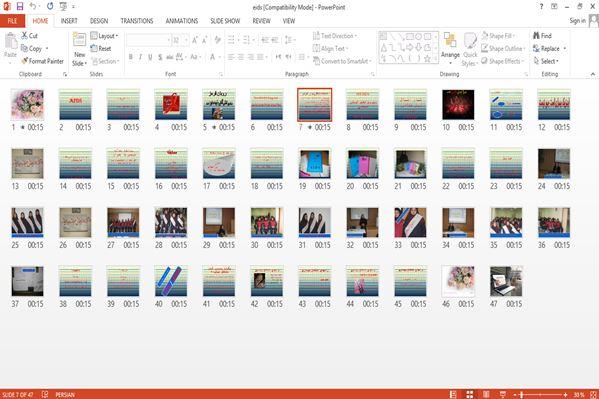Open the Replace dropdown arrow
Screen dimensions: 599x399
tap(565, 49)
